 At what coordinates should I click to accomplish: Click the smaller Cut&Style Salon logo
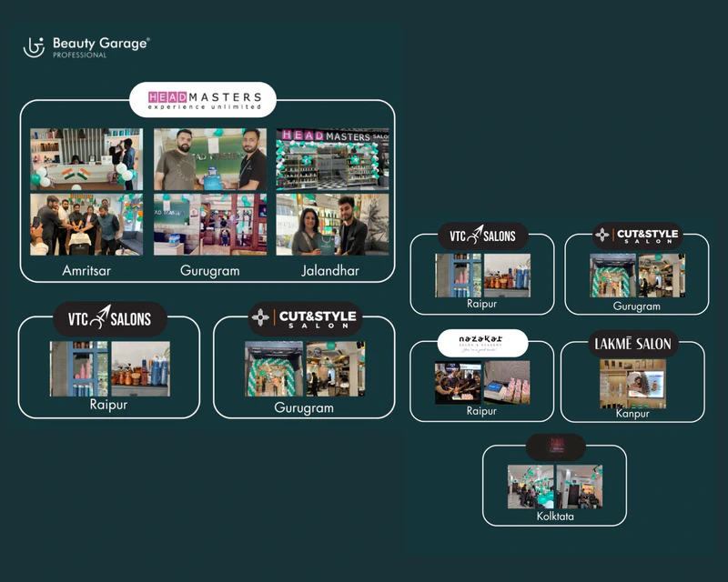637,236
